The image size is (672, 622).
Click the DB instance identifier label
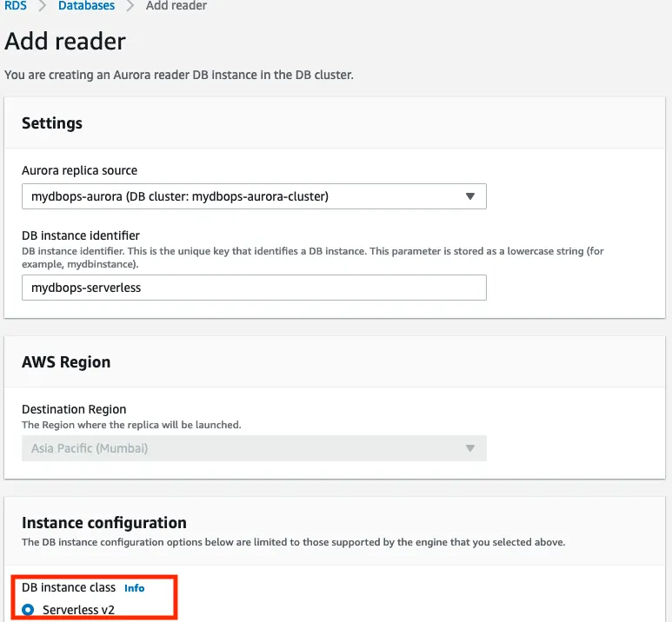pos(81,235)
